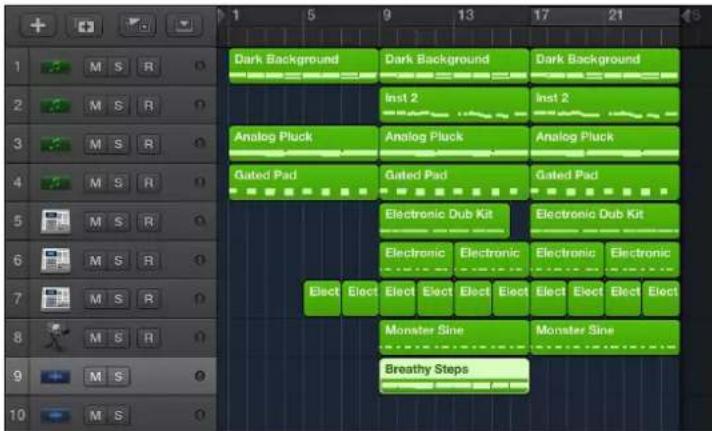The height and width of the screenshot is (431, 712).
Task: Select track 7 drum machine icon
Action: click(x=55, y=299)
